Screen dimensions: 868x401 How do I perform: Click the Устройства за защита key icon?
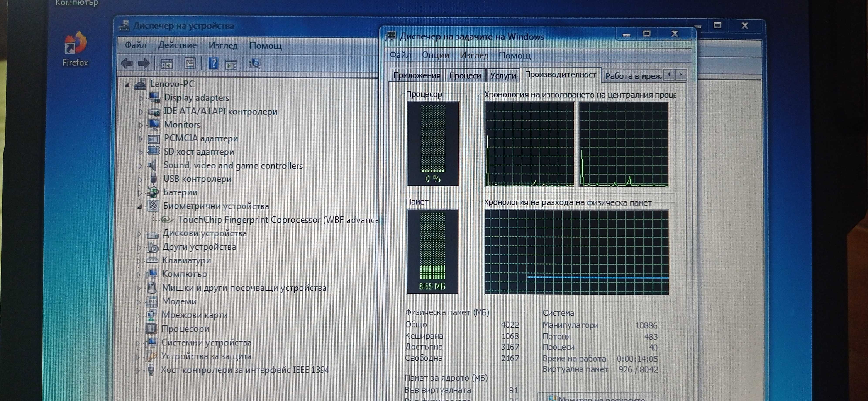pos(151,356)
